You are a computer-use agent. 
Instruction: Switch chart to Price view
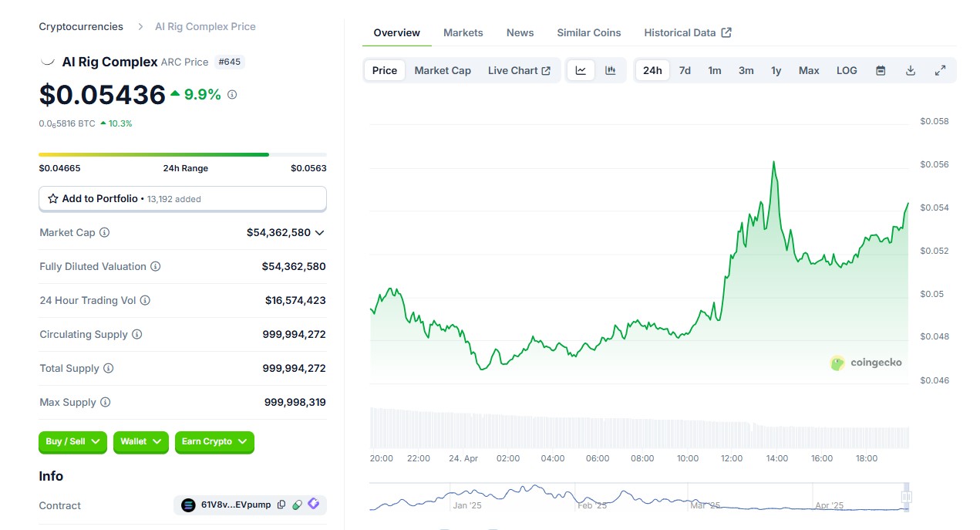pos(385,70)
